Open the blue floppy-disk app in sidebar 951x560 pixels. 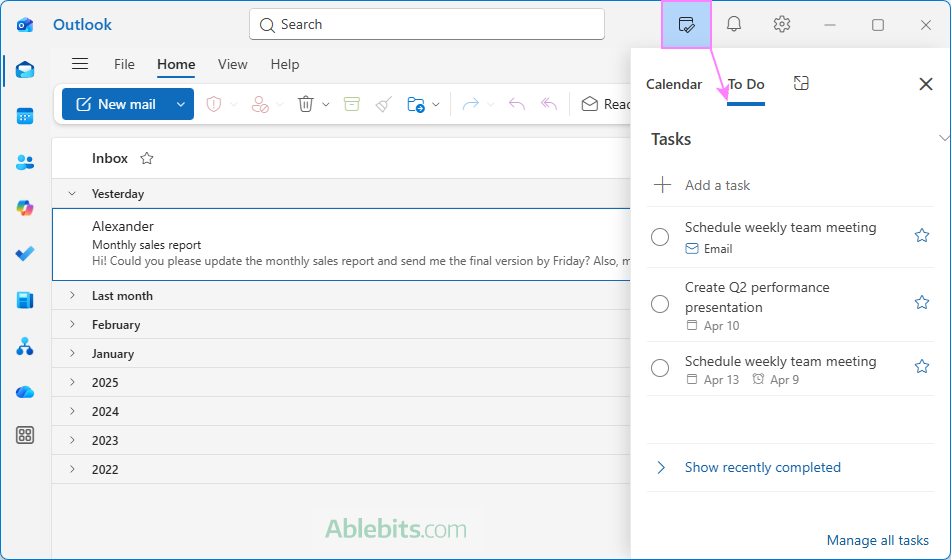coord(25,300)
